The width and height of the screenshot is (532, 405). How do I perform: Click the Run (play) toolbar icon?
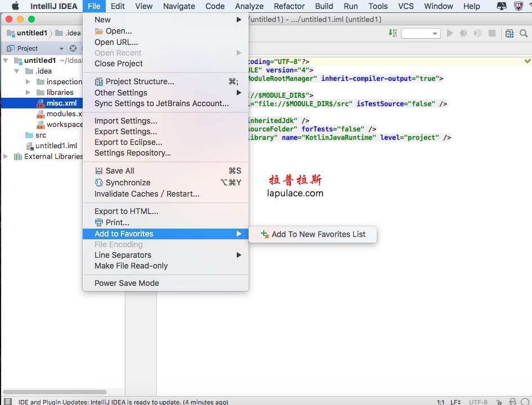(x=449, y=33)
